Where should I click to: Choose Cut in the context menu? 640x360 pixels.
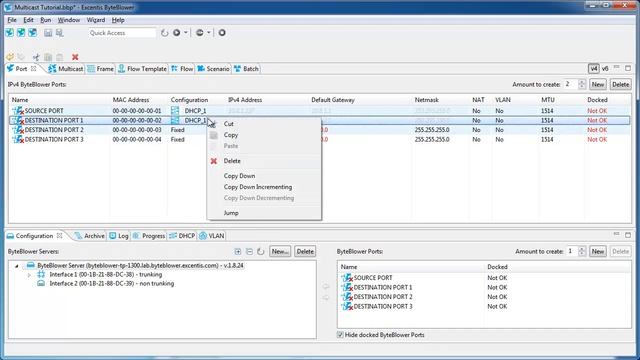coord(229,124)
